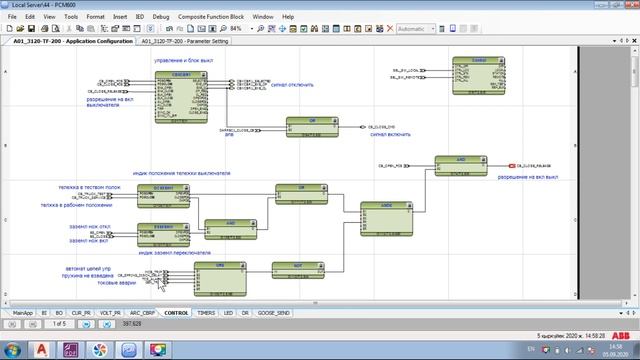Click the green checkmark validate icon
This screenshot has width=640, height=360.
pyautogui.click(x=304, y=29)
